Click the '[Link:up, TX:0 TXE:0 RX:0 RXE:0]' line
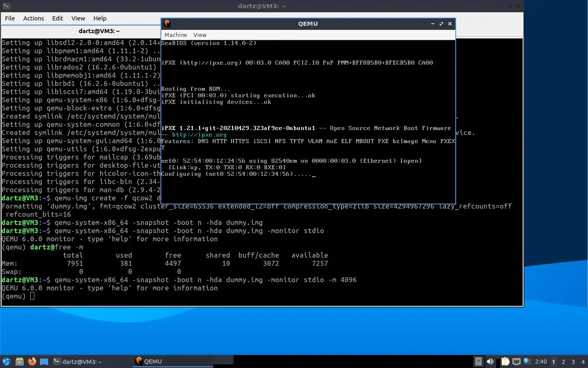Image resolution: width=588 pixels, height=368 pixels. (227, 167)
